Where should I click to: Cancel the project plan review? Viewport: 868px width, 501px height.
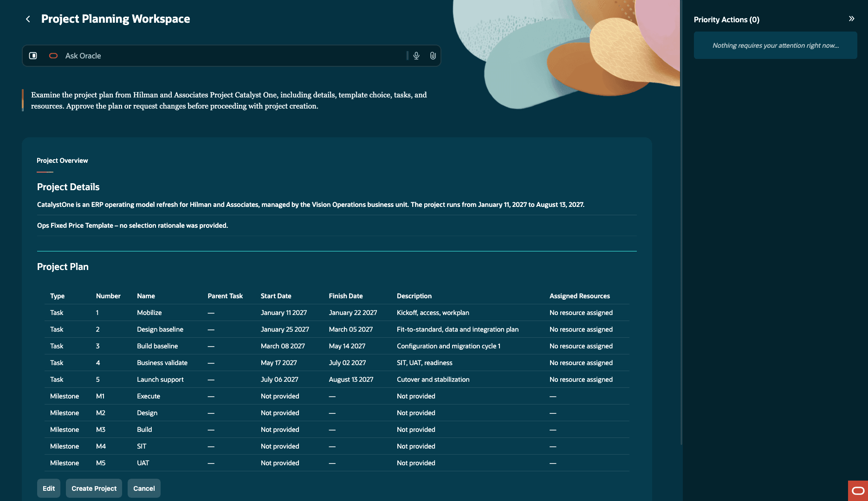[x=144, y=488]
